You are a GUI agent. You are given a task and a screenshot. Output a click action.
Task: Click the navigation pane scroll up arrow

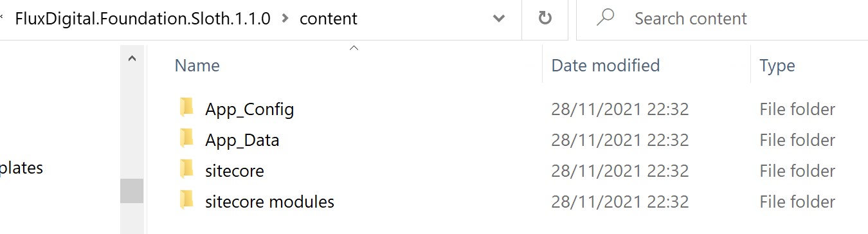[132, 59]
